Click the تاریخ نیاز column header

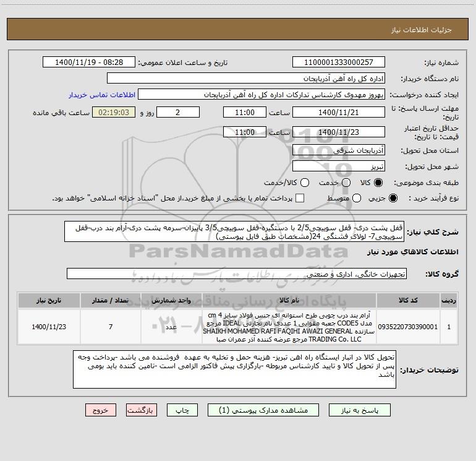tap(49, 300)
